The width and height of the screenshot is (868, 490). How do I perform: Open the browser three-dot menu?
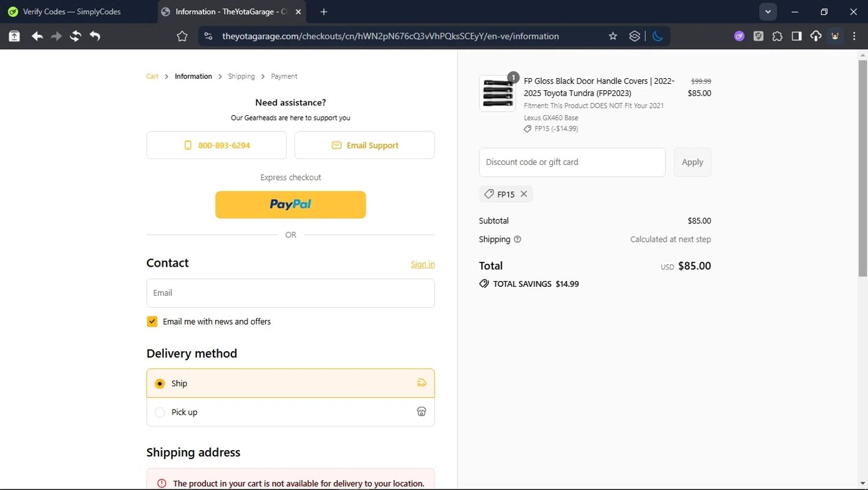tap(854, 36)
